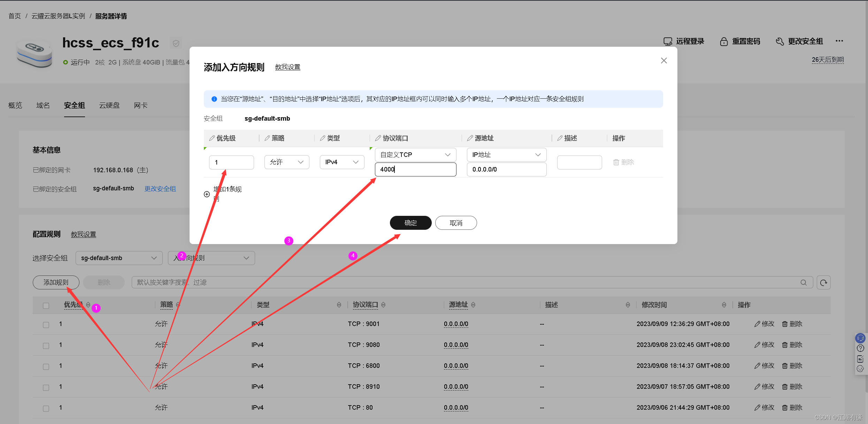This screenshot has width=868, height=424.
Task: Click 修改 for the TCP : 9001 rule
Action: pyautogui.click(x=764, y=324)
